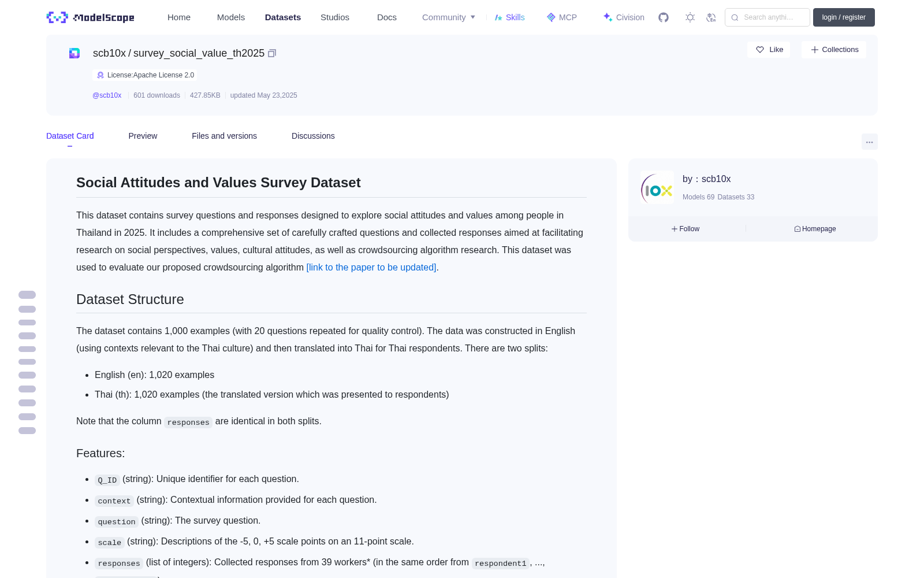This screenshot has width=924, height=578.
Task: Toggle the light/dark theme sun icon
Action: pos(690,17)
